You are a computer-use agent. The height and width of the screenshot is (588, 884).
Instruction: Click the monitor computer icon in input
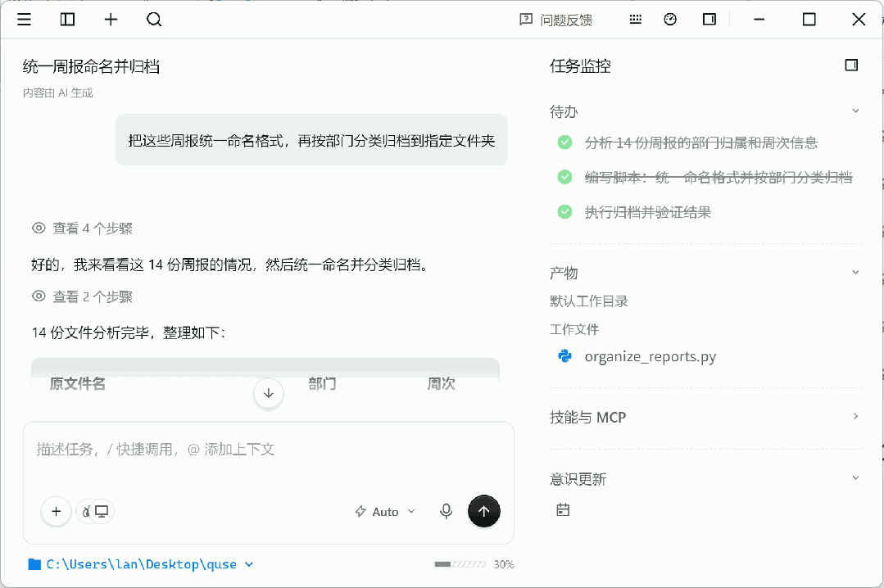[x=102, y=511]
